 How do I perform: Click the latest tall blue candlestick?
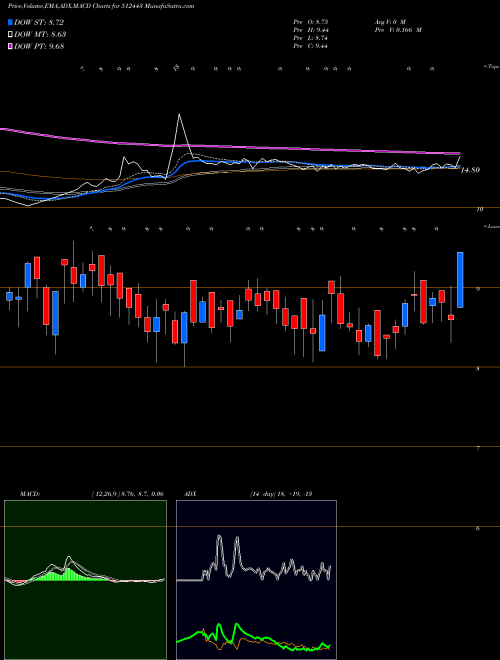pyautogui.click(x=460, y=280)
